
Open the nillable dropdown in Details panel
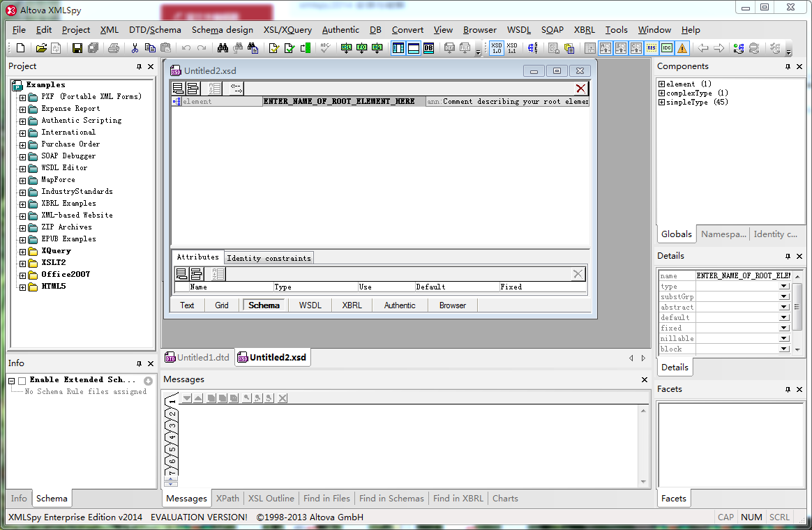(x=784, y=338)
